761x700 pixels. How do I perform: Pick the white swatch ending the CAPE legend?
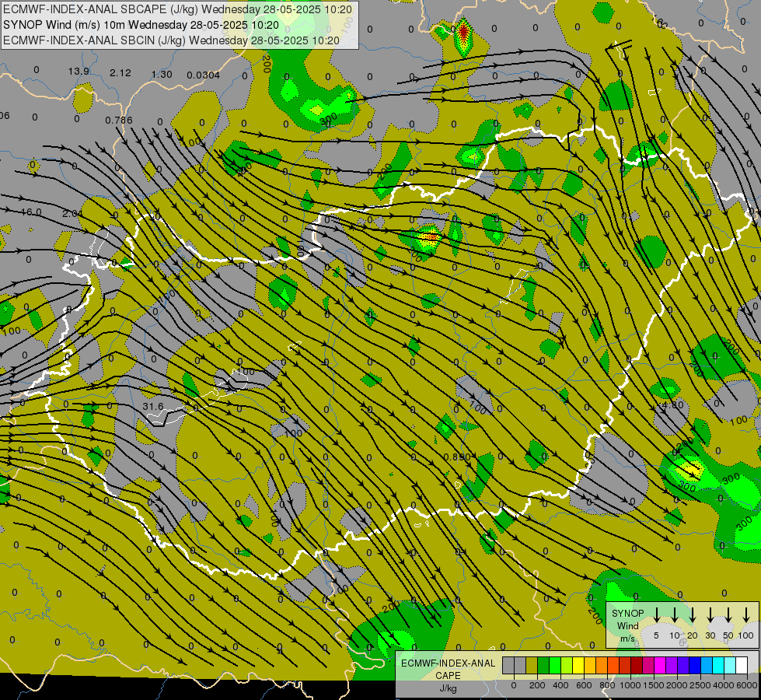coord(742,665)
